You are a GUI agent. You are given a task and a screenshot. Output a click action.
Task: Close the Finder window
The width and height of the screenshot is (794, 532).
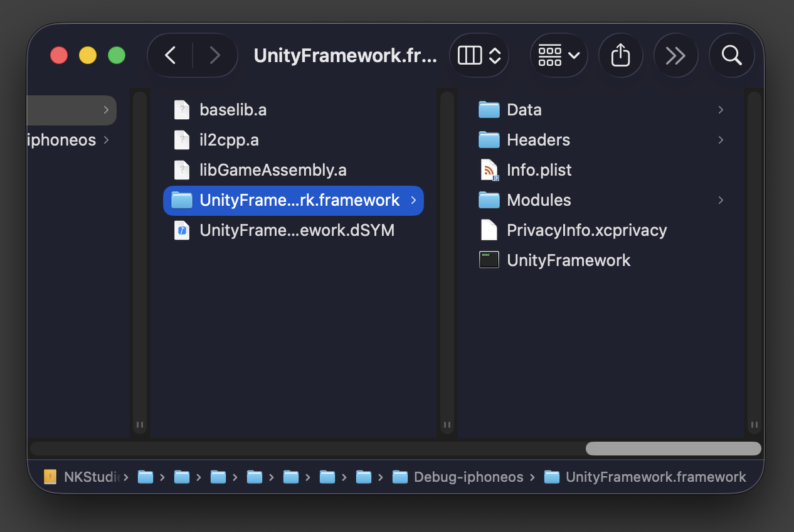(x=59, y=56)
